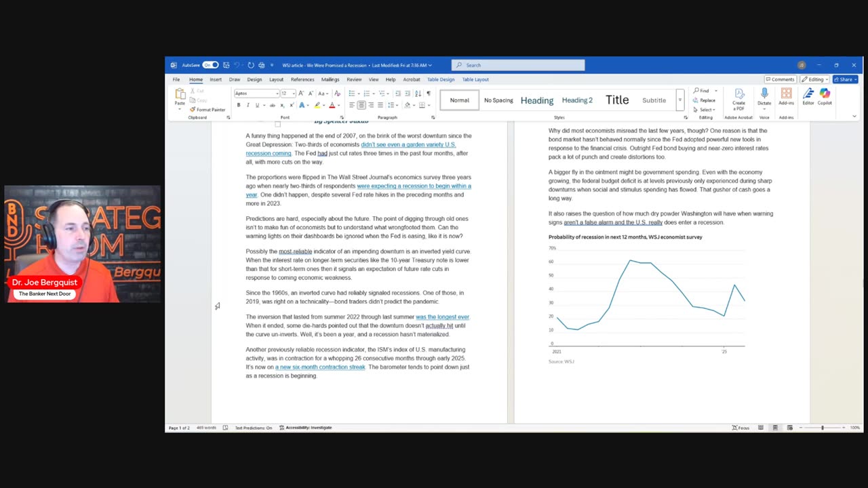The width and height of the screenshot is (868, 488).
Task: Toggle Underline formatting
Action: [x=257, y=105]
